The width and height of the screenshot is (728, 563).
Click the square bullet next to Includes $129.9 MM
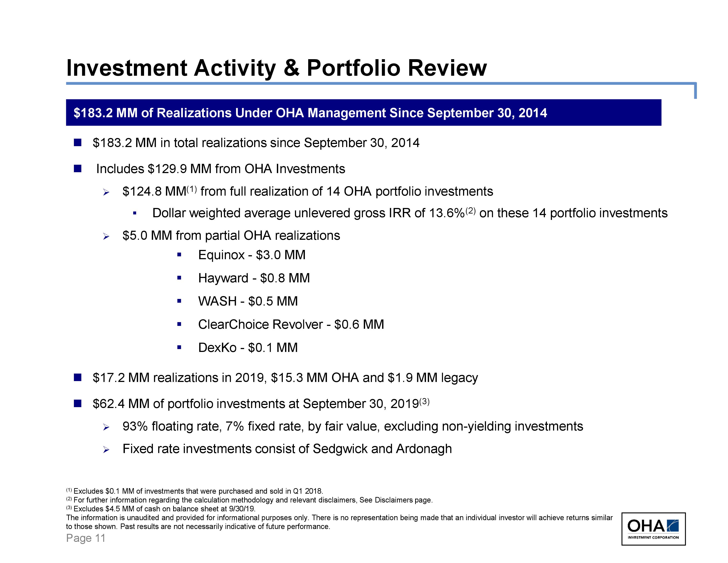click(x=78, y=169)
